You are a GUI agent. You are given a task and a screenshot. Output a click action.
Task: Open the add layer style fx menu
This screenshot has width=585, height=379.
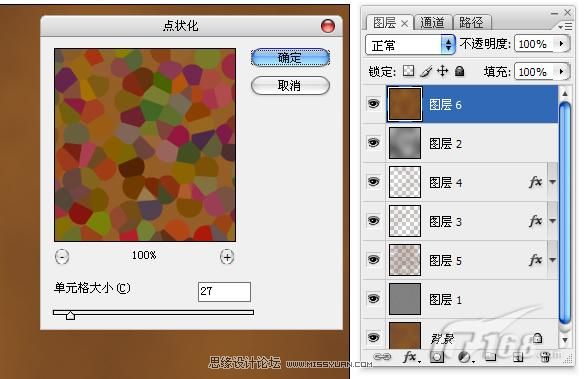click(412, 357)
